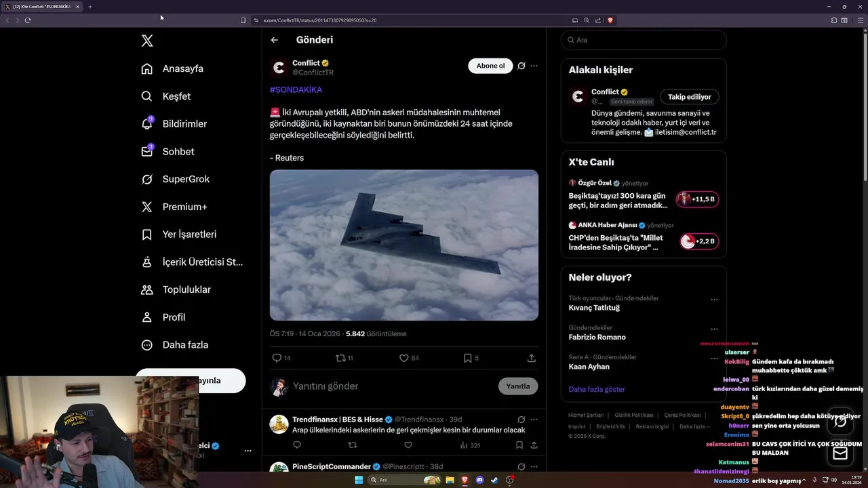Click Abone ol subscribe button
This screenshot has height=488, width=868.
[490, 66]
